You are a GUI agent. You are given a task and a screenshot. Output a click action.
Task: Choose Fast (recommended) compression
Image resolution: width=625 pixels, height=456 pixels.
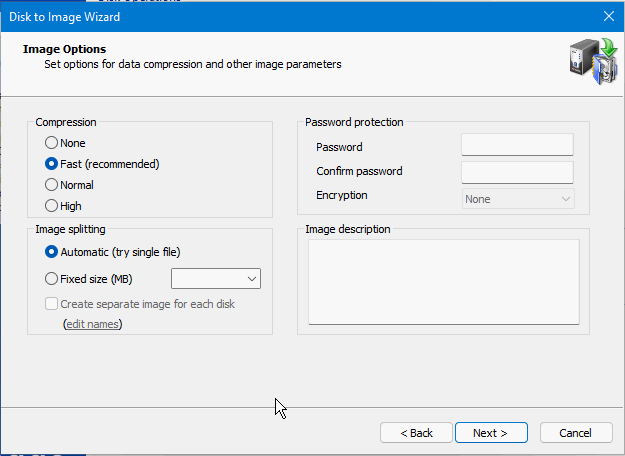[52, 164]
